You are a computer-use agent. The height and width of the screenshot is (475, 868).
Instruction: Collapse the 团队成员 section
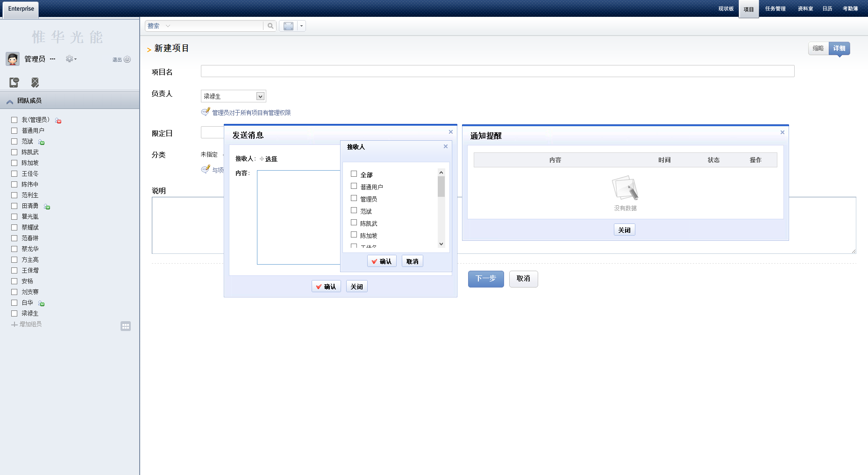10,101
